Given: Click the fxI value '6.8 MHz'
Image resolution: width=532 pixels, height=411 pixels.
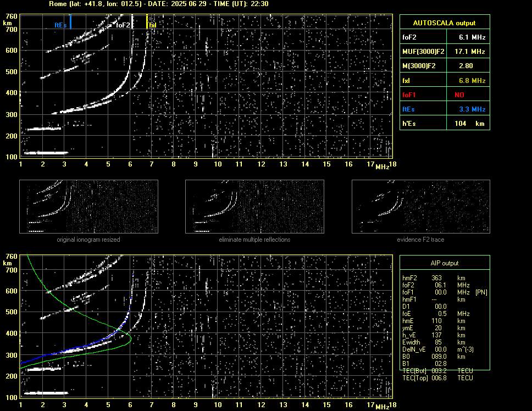Looking at the screenshot, I should (472, 81).
